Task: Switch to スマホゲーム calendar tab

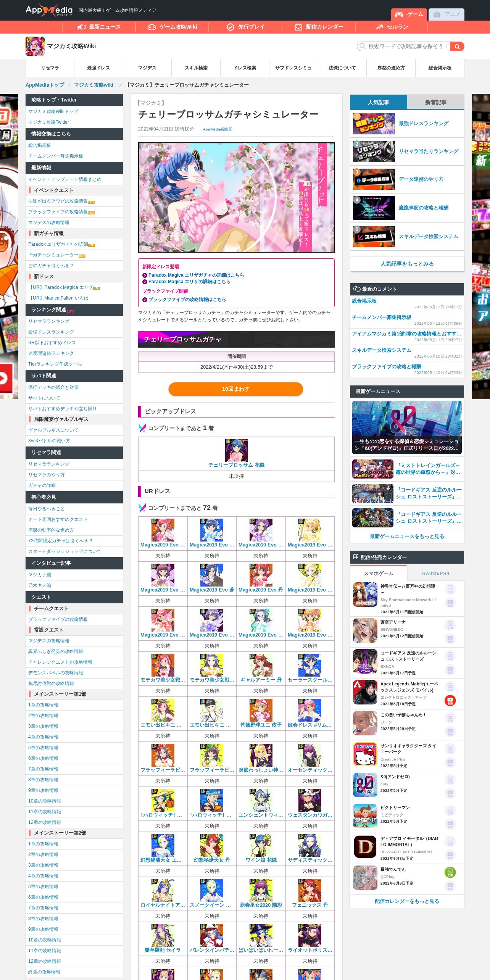Action: (379, 573)
